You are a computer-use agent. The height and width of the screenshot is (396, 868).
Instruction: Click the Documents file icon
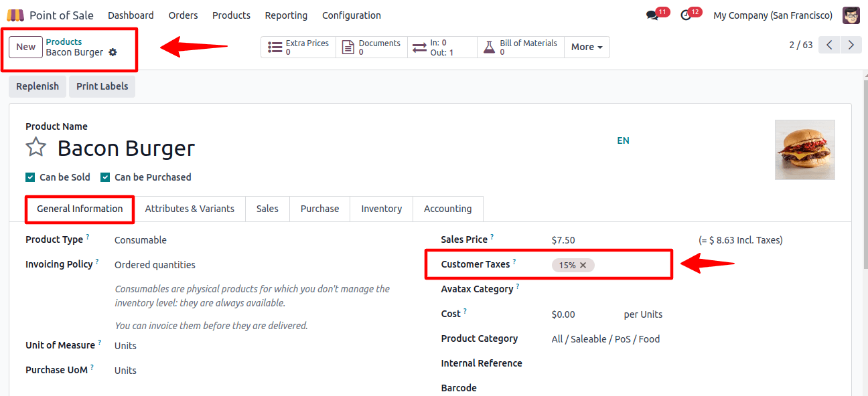pos(348,47)
